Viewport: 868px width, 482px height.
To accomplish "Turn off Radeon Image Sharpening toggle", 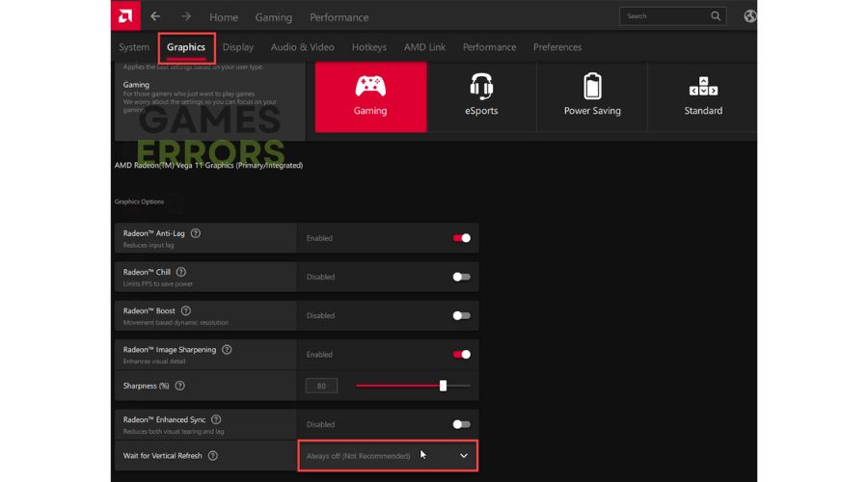I will 462,354.
